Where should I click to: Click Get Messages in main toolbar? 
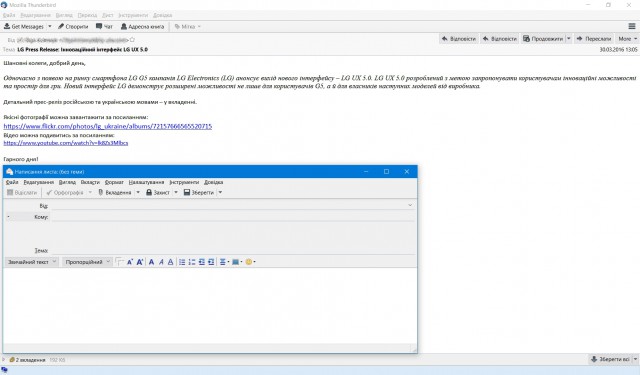pos(24,27)
